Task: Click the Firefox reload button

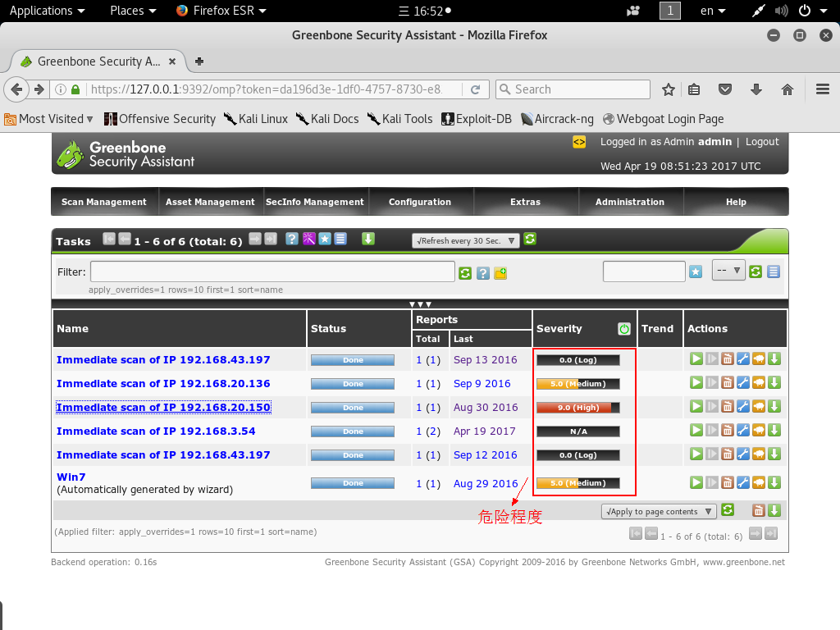Action: (475, 89)
